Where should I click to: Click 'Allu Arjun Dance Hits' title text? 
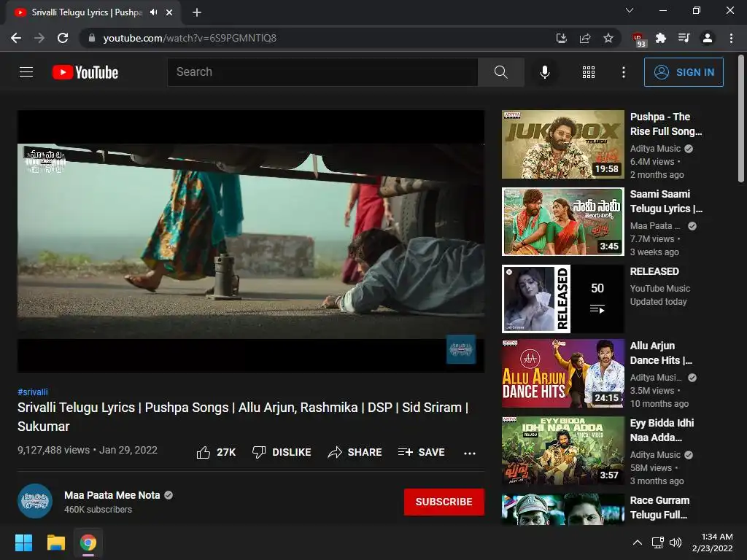661,353
